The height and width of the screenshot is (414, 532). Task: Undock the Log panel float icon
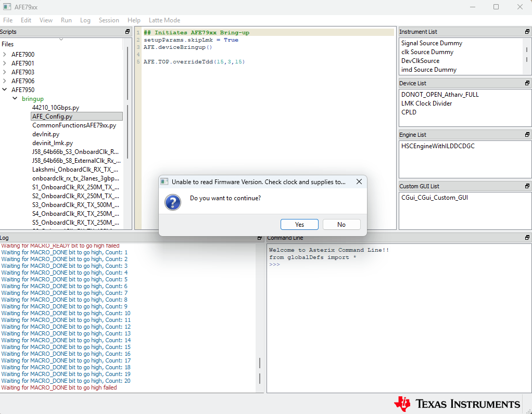click(260, 238)
